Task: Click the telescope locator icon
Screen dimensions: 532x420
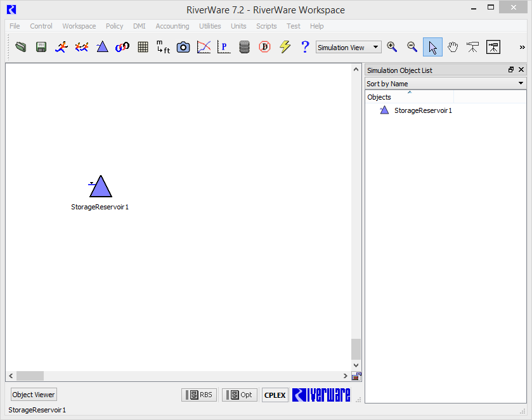Action: [x=472, y=47]
